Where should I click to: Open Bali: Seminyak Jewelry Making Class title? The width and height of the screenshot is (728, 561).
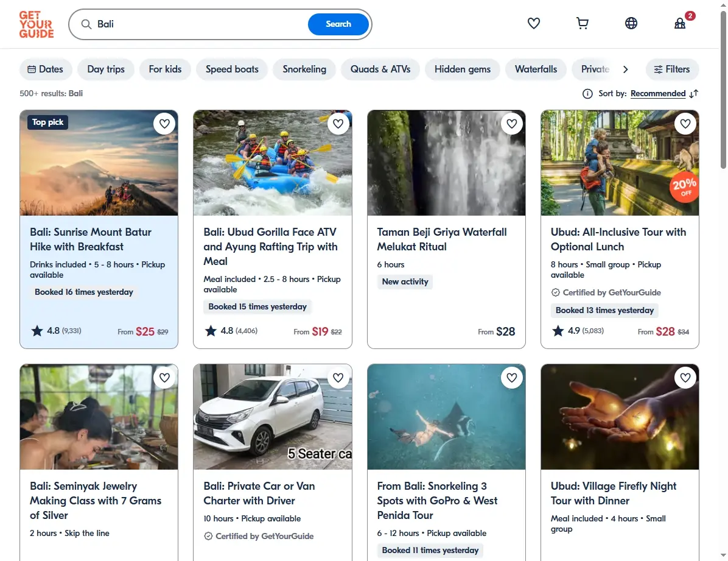[x=96, y=501]
